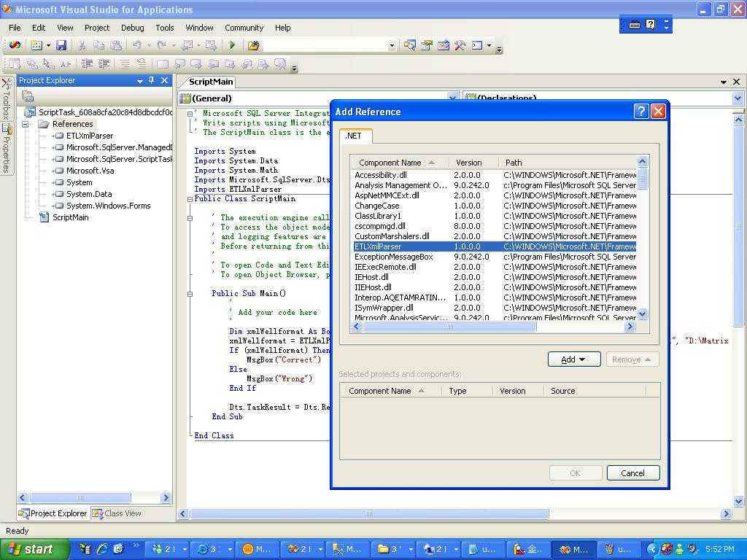
Task: Click the open file folder toolbar icon
Action: coord(253,45)
